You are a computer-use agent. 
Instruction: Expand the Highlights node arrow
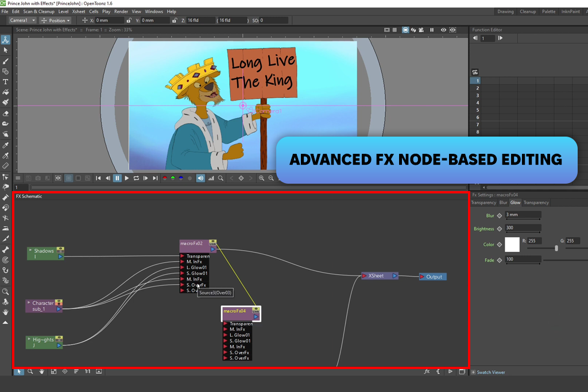click(29, 339)
